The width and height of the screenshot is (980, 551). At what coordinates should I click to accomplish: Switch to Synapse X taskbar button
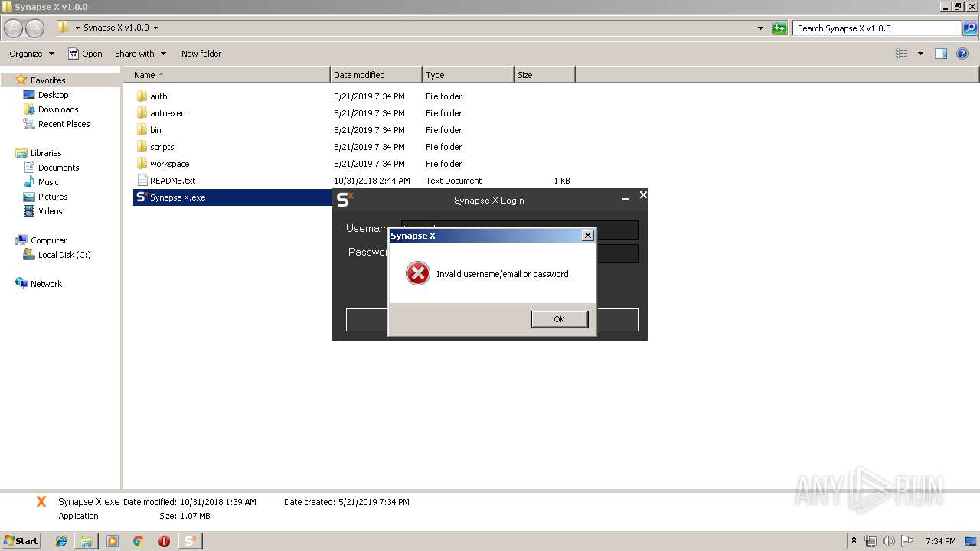190,541
